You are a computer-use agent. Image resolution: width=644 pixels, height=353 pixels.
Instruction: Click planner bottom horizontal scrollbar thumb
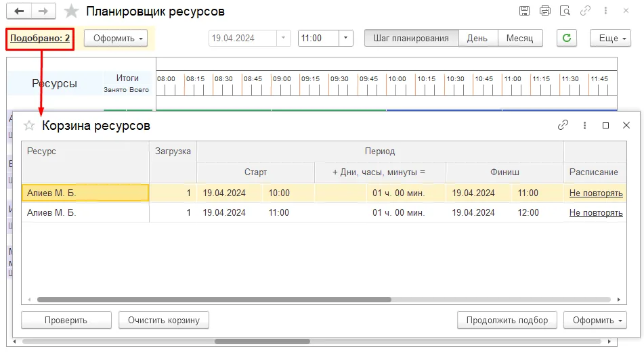262,342
